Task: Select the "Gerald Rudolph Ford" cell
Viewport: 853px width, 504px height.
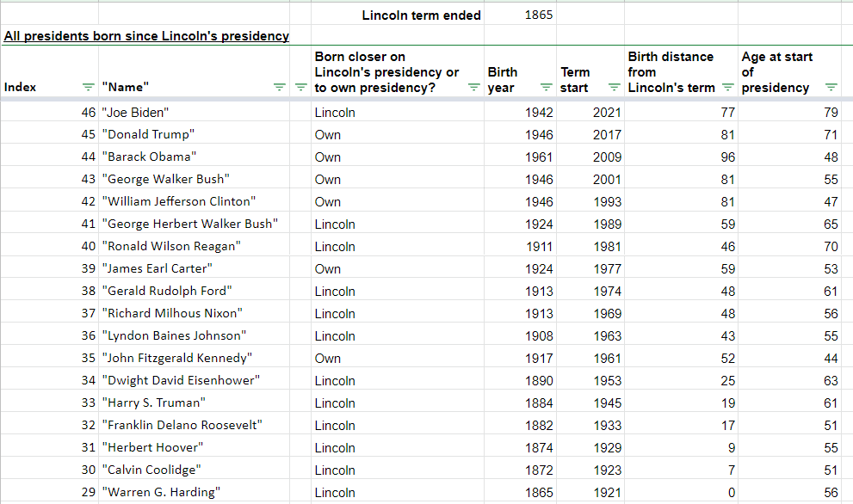Action: pos(195,291)
